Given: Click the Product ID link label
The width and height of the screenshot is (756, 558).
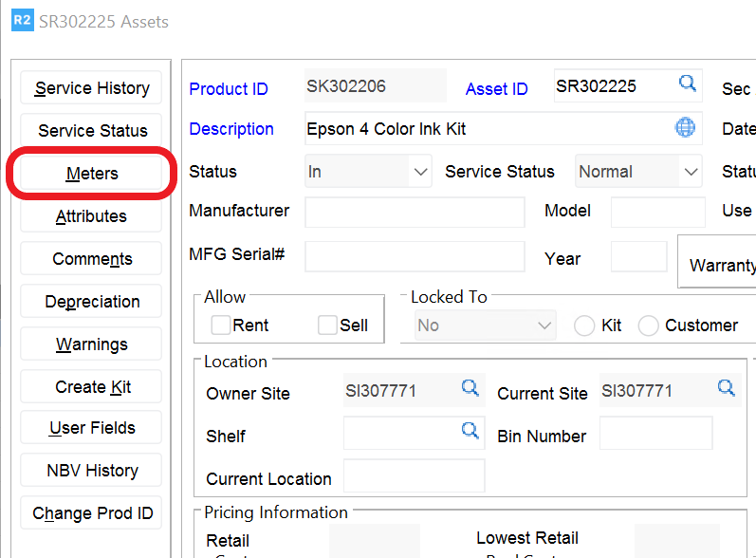Looking at the screenshot, I should click(229, 89).
